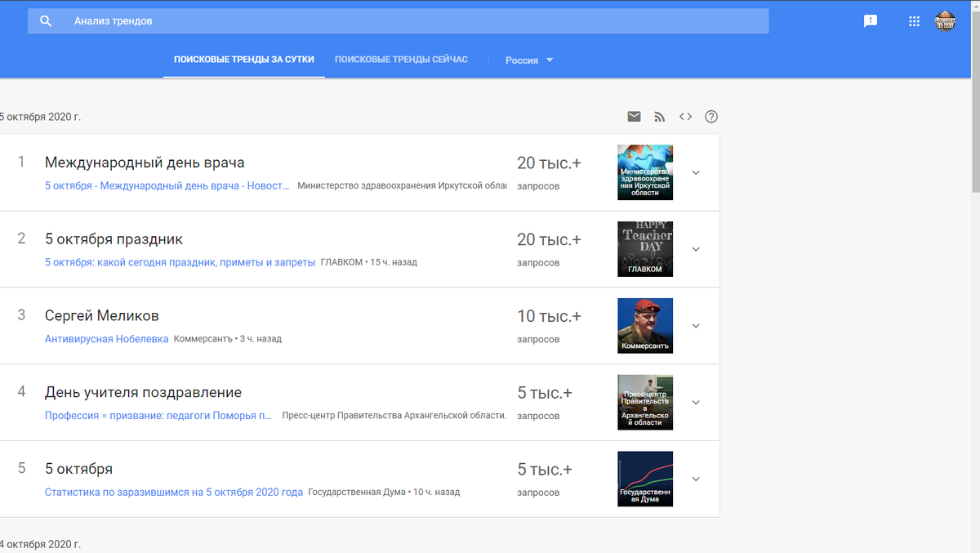980x553 pixels.
Task: Open the Google apps grid
Action: pyautogui.click(x=915, y=21)
